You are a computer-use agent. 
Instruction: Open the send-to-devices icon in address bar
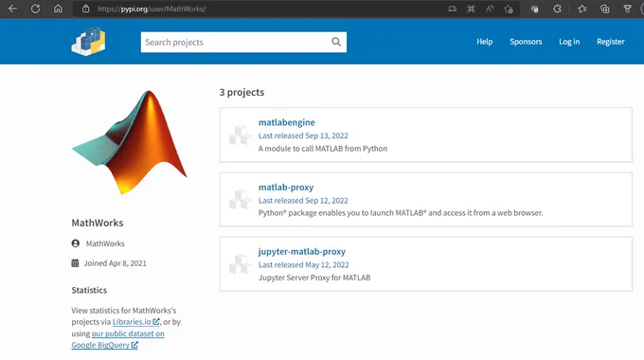(452, 9)
